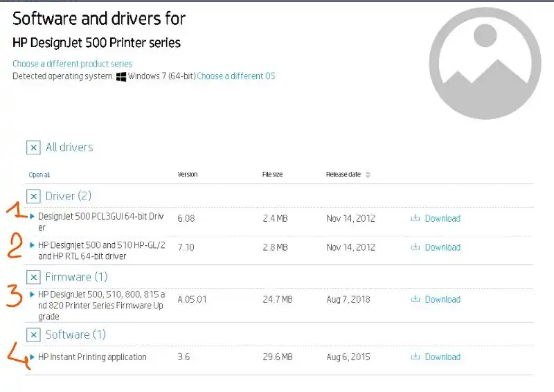Screen dimensions: 554x392
Task: Toggle the Firmware (1) section box
Action: pyautogui.click(x=33, y=277)
